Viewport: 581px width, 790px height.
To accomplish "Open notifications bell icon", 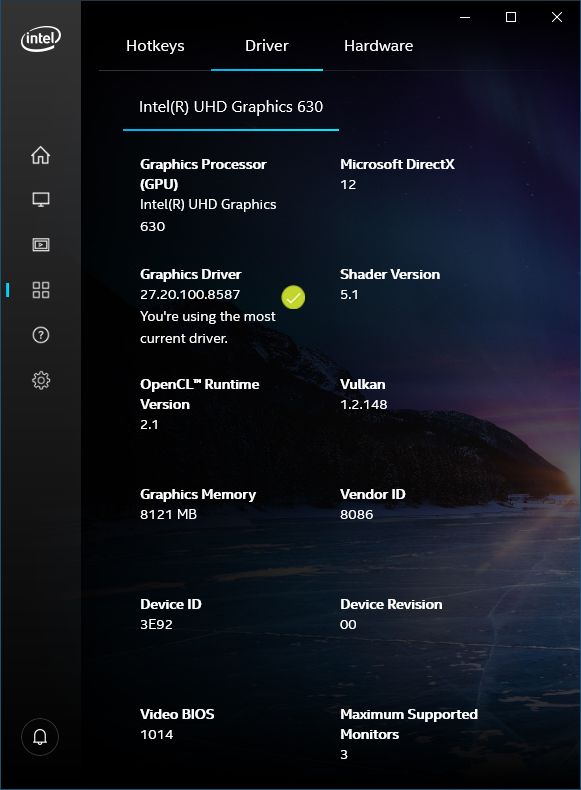I will coord(40,737).
